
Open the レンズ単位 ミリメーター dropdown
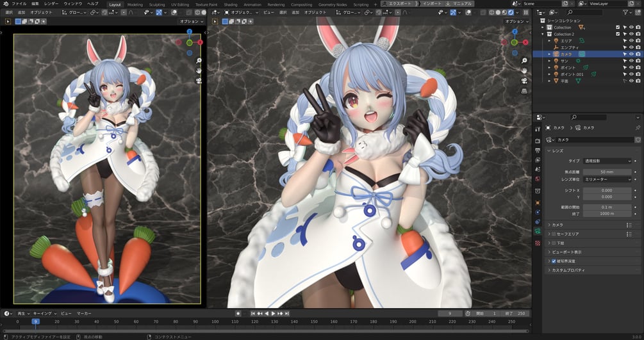pos(607,179)
